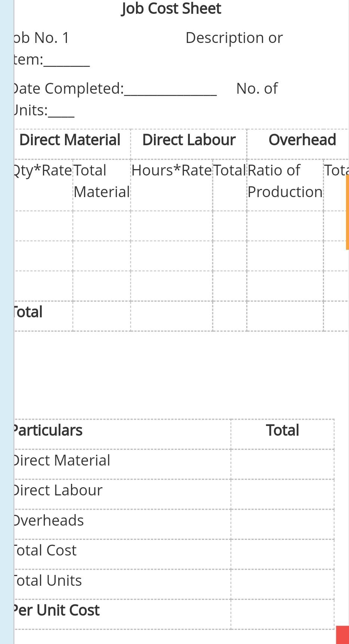This screenshot has width=349, height=644.
Task: Select the 'No. of' text
Action: click(257, 88)
